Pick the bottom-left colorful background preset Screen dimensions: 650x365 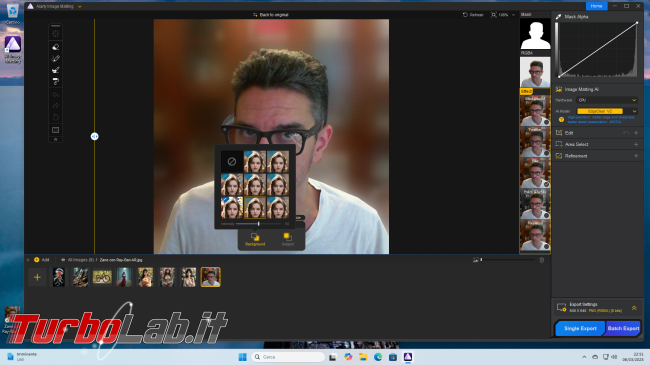coord(232,207)
